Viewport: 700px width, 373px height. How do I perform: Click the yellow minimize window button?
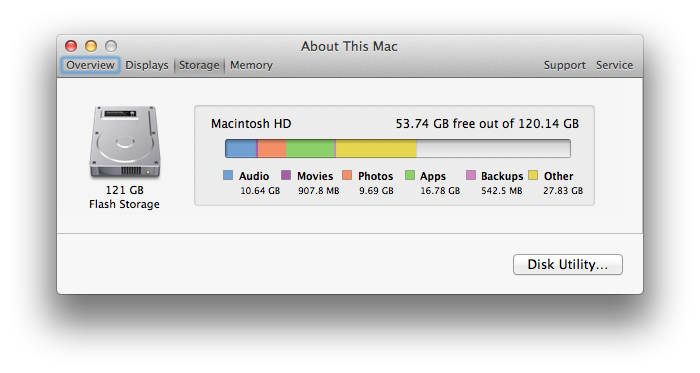[91, 46]
